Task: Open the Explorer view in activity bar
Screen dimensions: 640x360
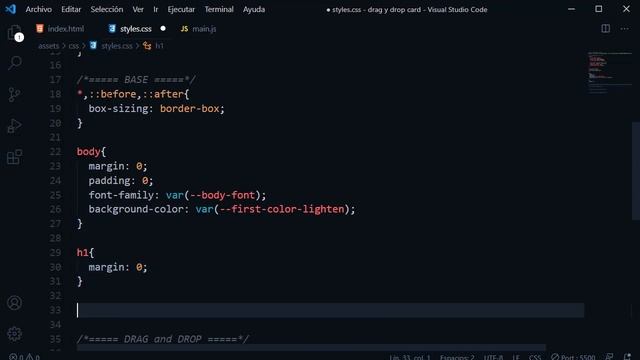Action: (x=15, y=33)
